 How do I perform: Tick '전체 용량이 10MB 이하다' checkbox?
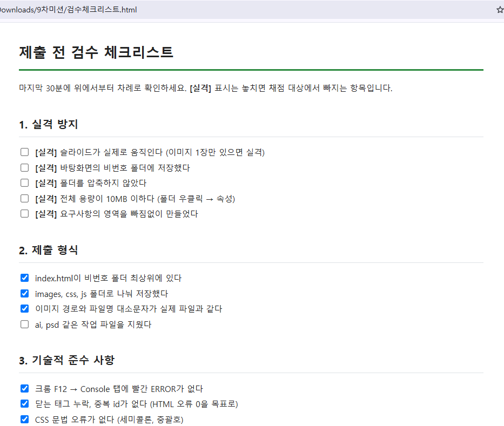24,199
